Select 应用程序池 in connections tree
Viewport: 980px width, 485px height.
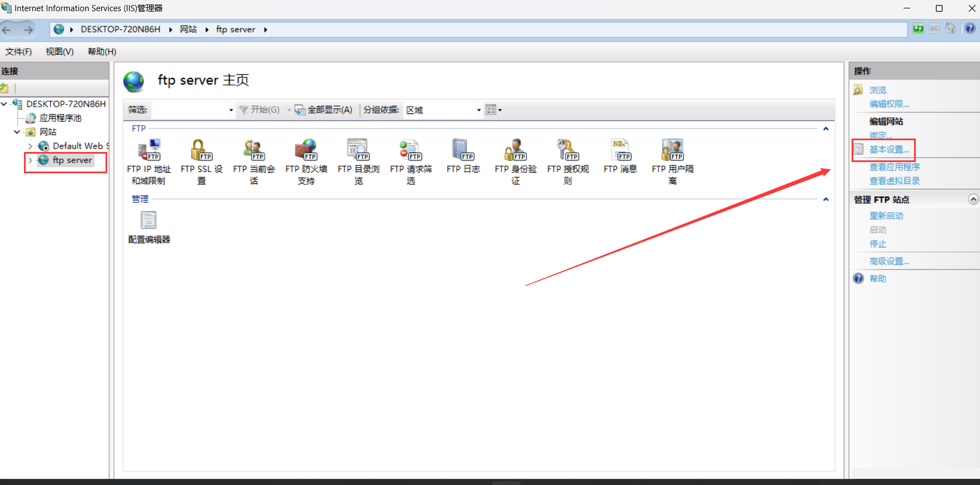60,118
